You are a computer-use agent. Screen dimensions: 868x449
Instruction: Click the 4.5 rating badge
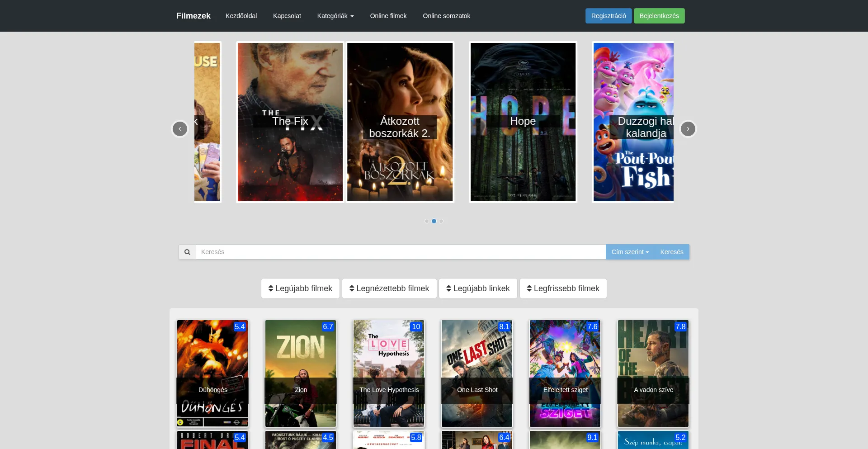tap(328, 437)
